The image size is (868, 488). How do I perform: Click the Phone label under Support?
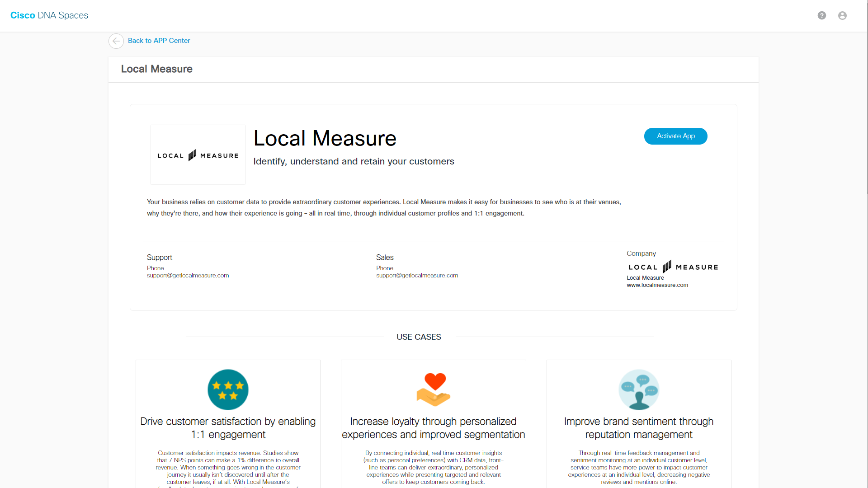click(156, 268)
